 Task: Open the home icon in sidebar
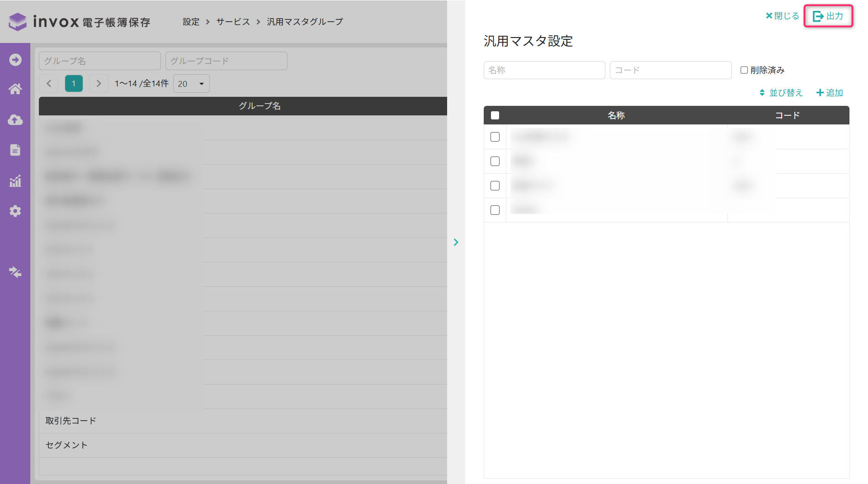click(15, 89)
